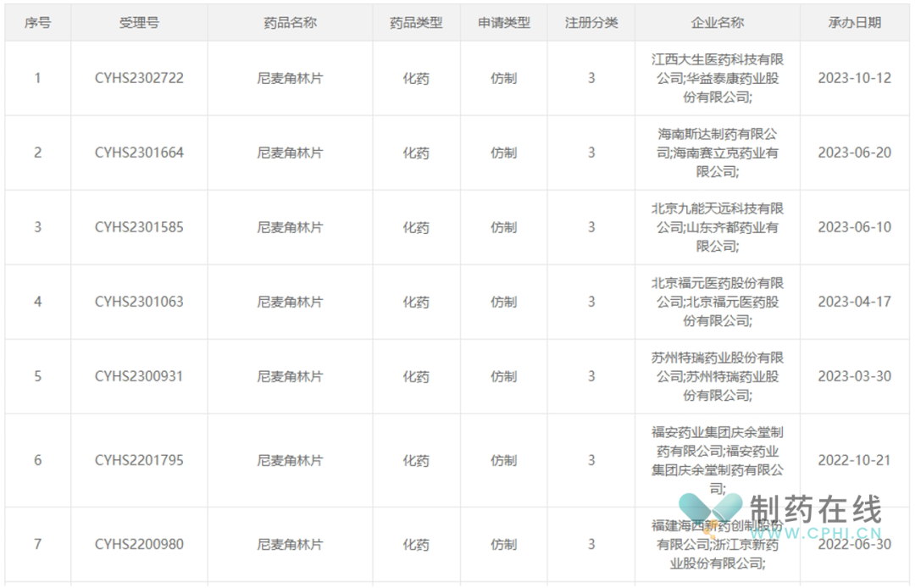Screen dimensions: 915x588
Task: Click acceptance number CYHS2301063
Action: tap(139, 302)
